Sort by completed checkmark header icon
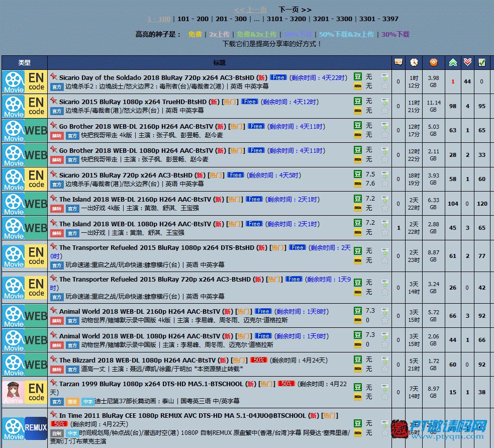Image resolution: width=494 pixels, height=448 pixels. tap(482, 62)
